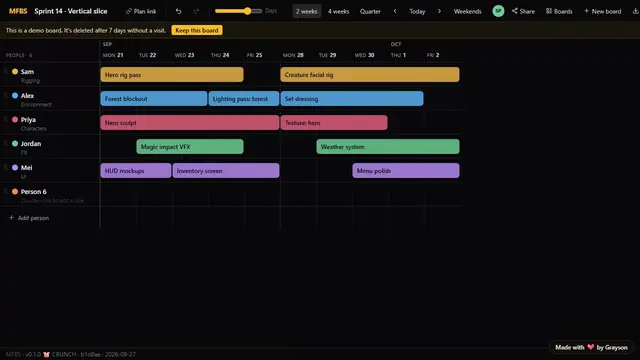Click the FRI 2 date header
640x360 pixels.
coord(433,55)
